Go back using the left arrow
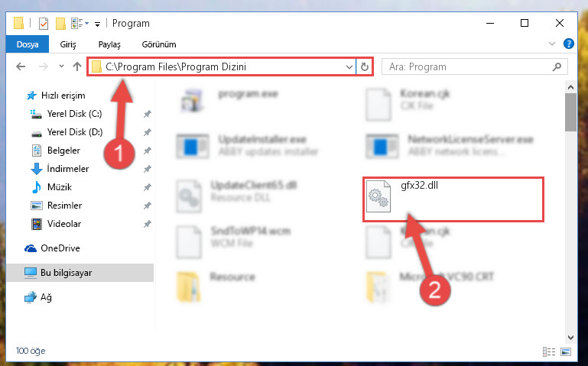 21,66
